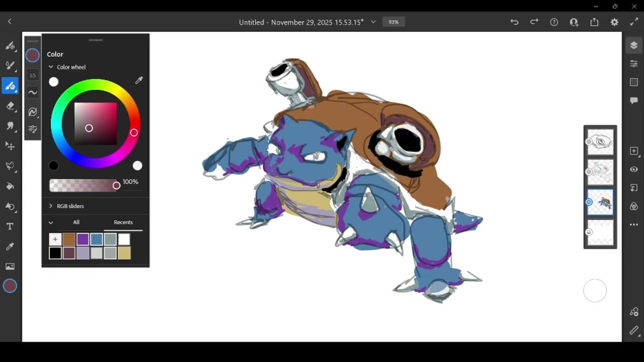
Task: Open the Share export icon
Action: (x=594, y=22)
